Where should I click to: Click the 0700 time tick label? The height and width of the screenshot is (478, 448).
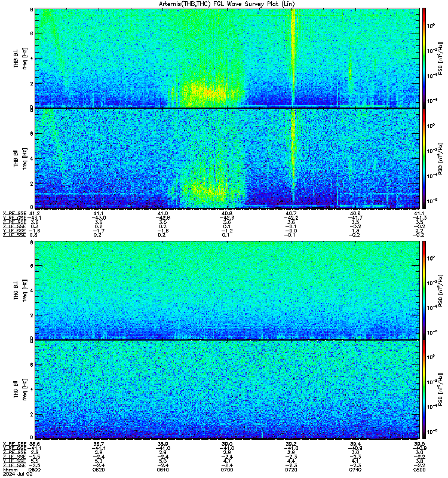tap(227, 470)
